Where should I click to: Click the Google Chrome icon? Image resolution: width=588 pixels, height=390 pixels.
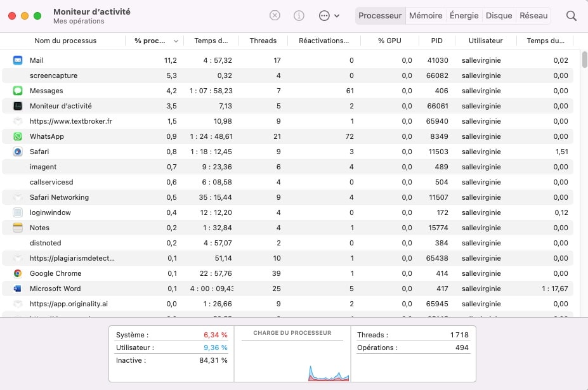tap(18, 273)
